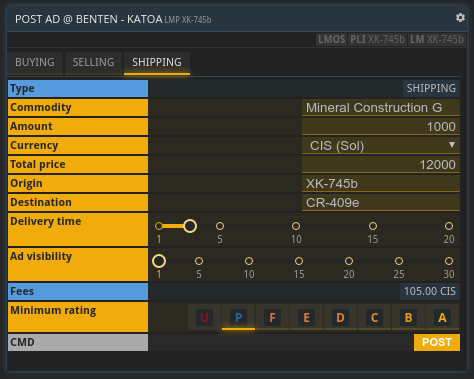
Task: Edit the Destination field CR-409e
Action: tap(381, 203)
